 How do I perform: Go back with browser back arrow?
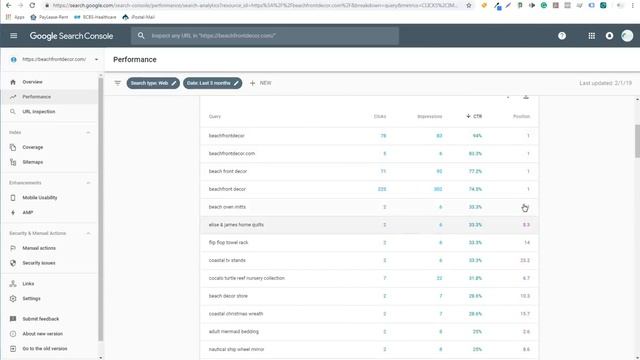pyautogui.click(x=9, y=5)
